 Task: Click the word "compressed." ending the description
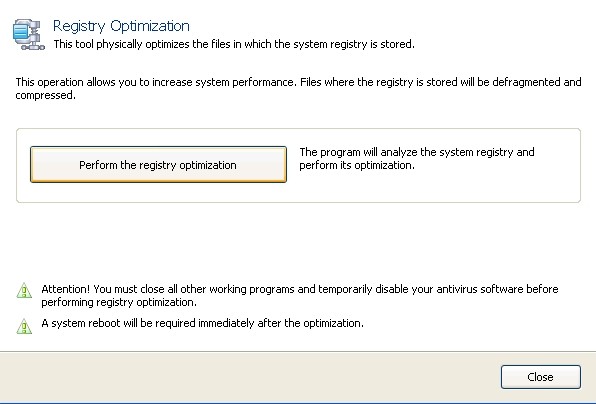(x=46, y=95)
